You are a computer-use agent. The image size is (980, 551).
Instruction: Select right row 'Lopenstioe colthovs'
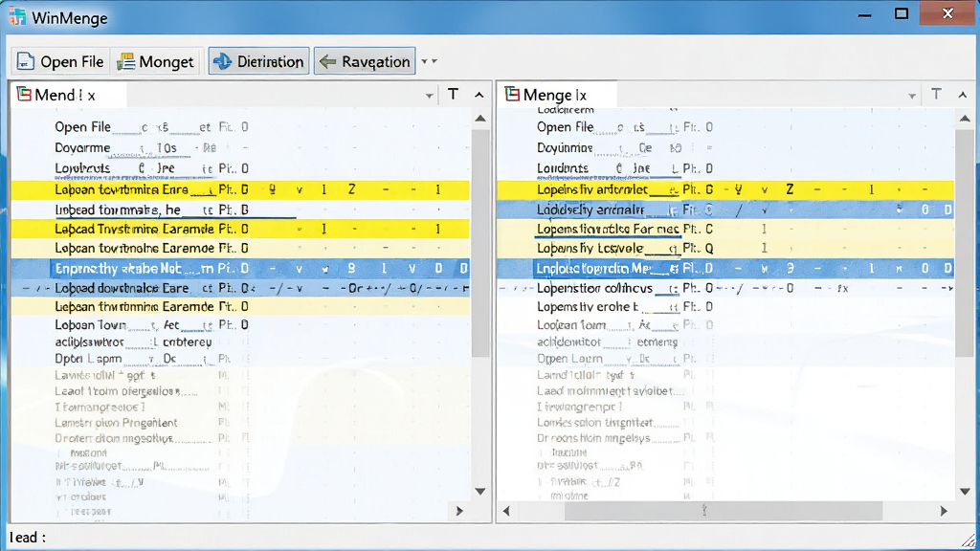tap(726, 288)
